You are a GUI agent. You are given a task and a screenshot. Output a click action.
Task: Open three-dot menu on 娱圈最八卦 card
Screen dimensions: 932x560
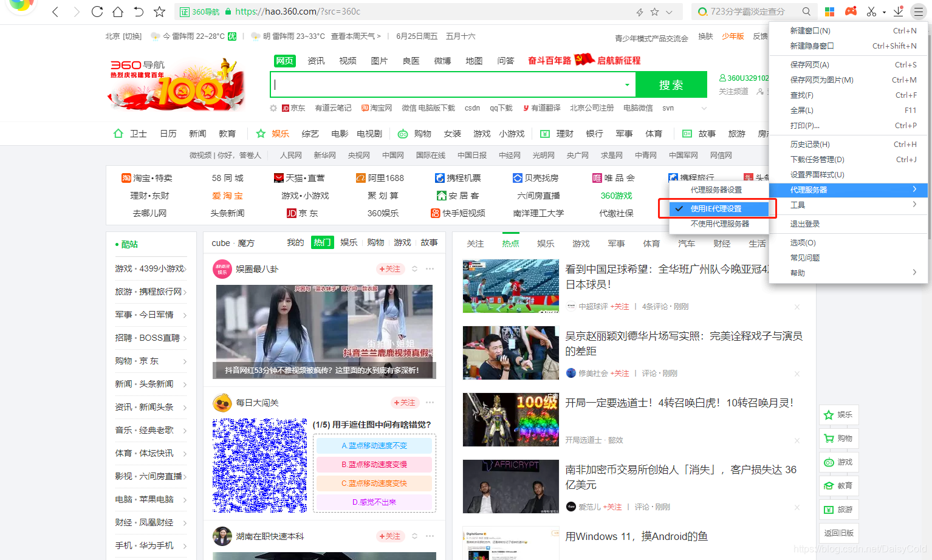pyautogui.click(x=430, y=269)
